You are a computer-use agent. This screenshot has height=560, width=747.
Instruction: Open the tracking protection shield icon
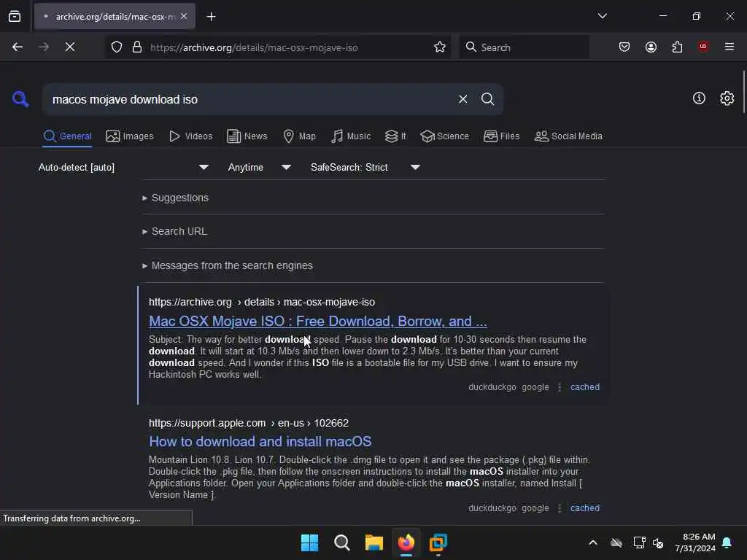117,47
